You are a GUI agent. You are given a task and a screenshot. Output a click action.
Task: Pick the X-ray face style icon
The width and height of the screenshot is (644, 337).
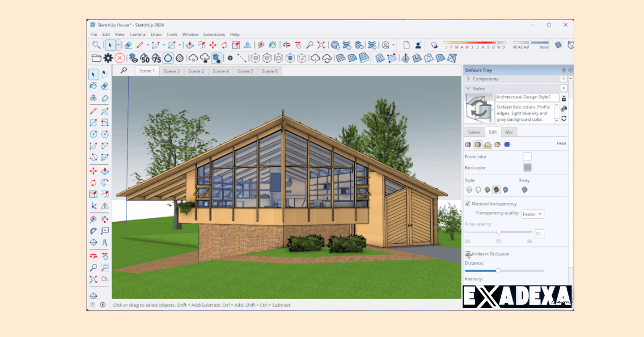[524, 189]
